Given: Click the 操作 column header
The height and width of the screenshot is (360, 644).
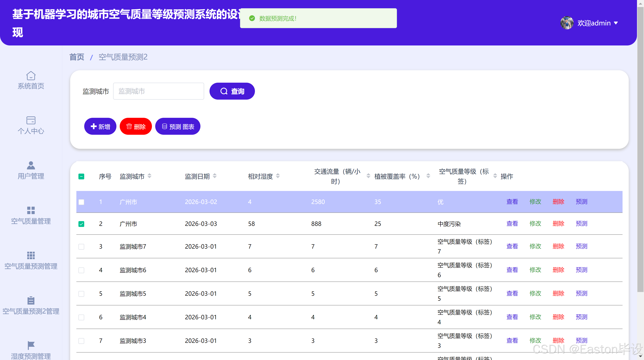Looking at the screenshot, I should (x=507, y=176).
